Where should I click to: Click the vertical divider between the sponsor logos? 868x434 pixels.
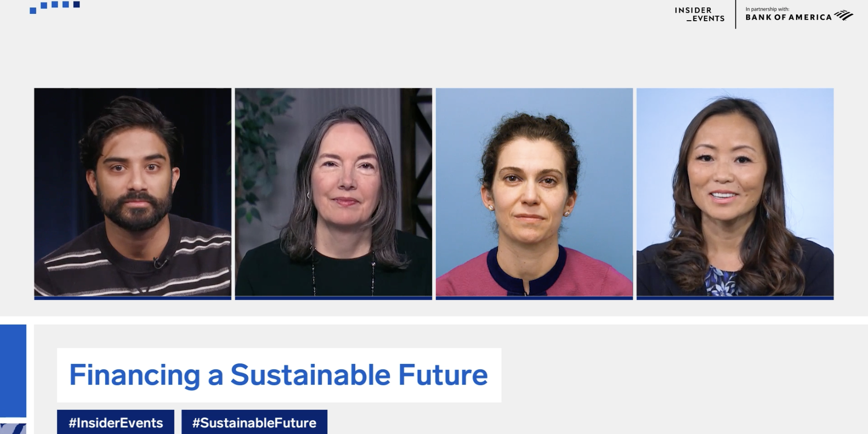(x=735, y=14)
